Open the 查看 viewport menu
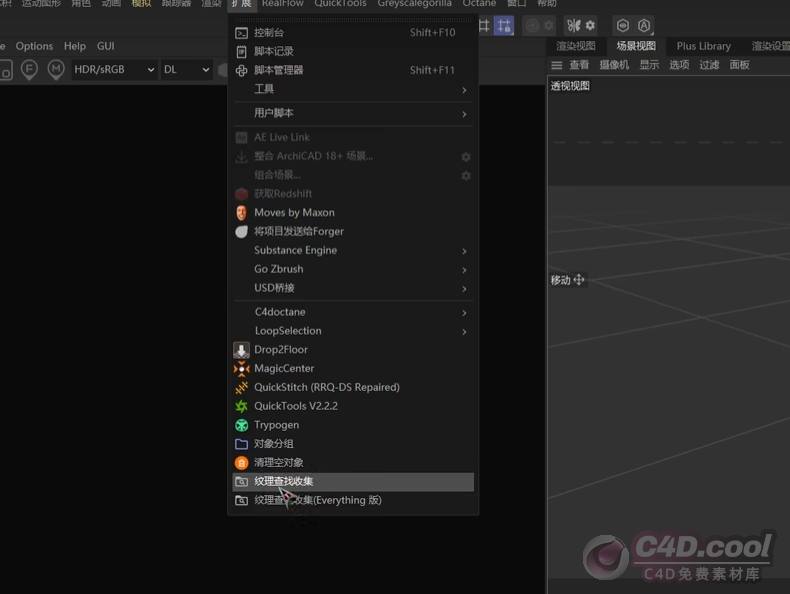 tap(579, 65)
